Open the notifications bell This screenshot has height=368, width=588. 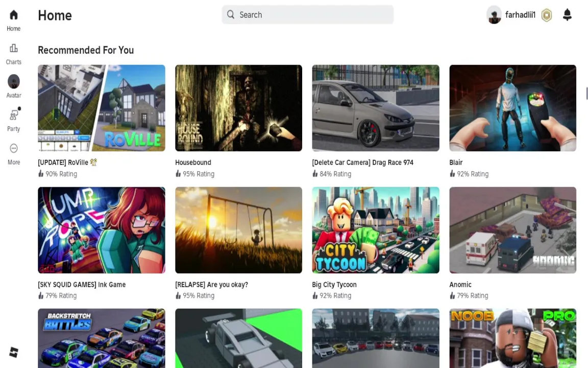tap(567, 15)
